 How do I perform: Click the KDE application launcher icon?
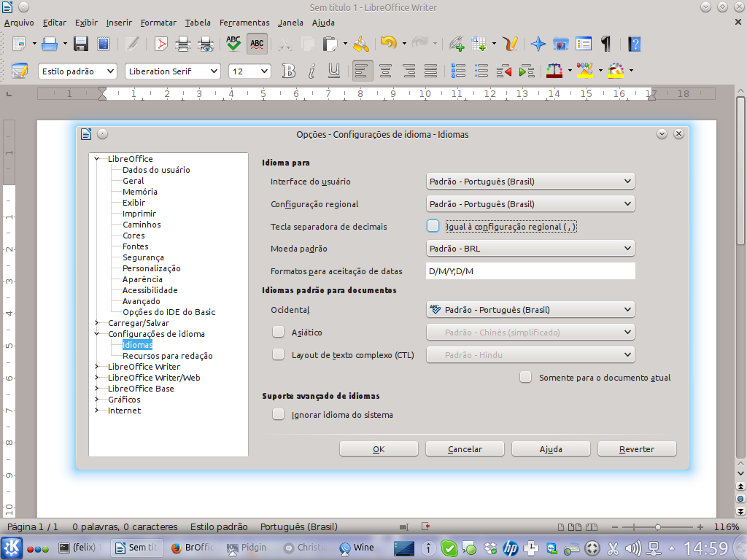pos(12,548)
